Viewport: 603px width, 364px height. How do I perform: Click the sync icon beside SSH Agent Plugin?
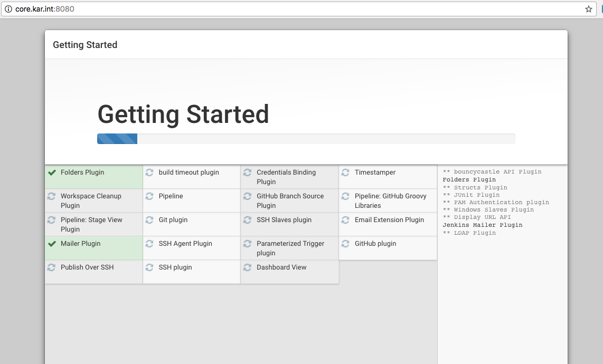pos(149,244)
